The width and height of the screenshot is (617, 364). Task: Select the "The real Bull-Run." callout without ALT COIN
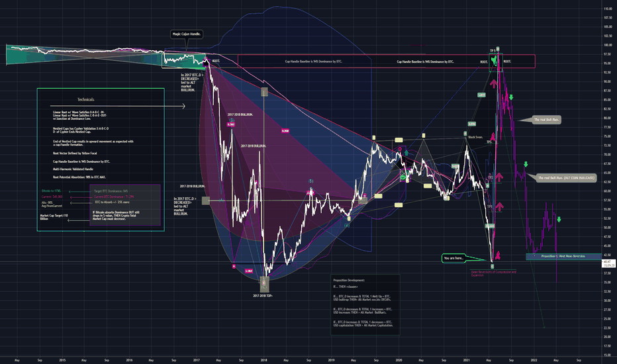(546, 120)
